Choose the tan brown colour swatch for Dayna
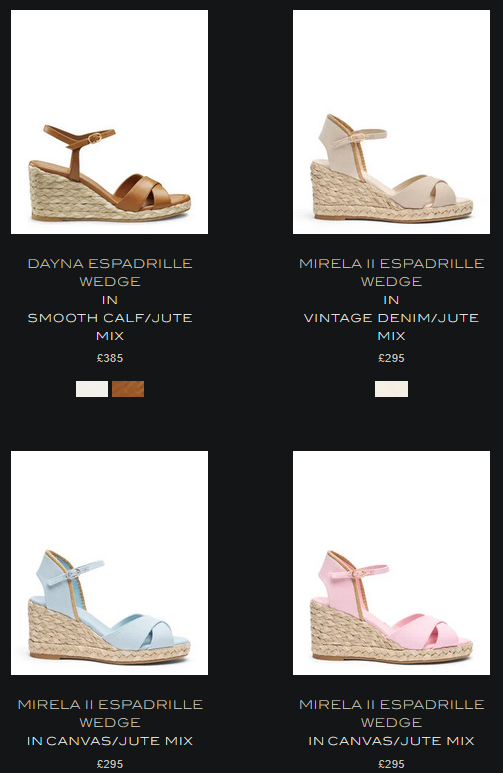503x773 pixels. coord(128,389)
